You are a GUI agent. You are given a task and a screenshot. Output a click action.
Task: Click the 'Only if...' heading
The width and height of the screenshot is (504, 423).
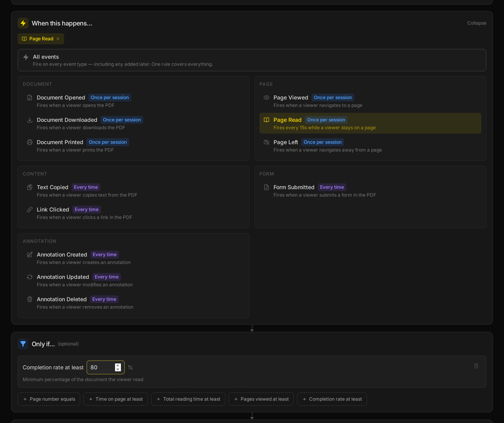click(x=43, y=344)
